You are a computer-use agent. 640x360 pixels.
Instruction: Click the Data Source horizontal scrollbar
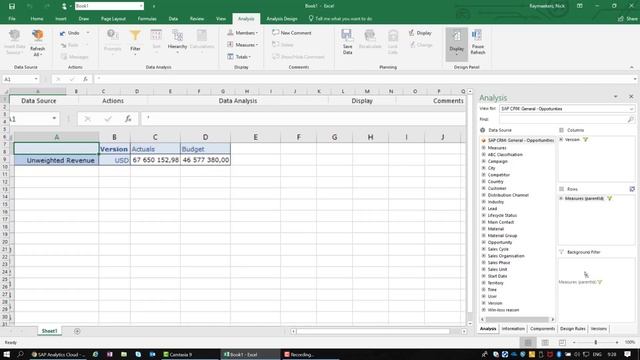[x=517, y=320]
